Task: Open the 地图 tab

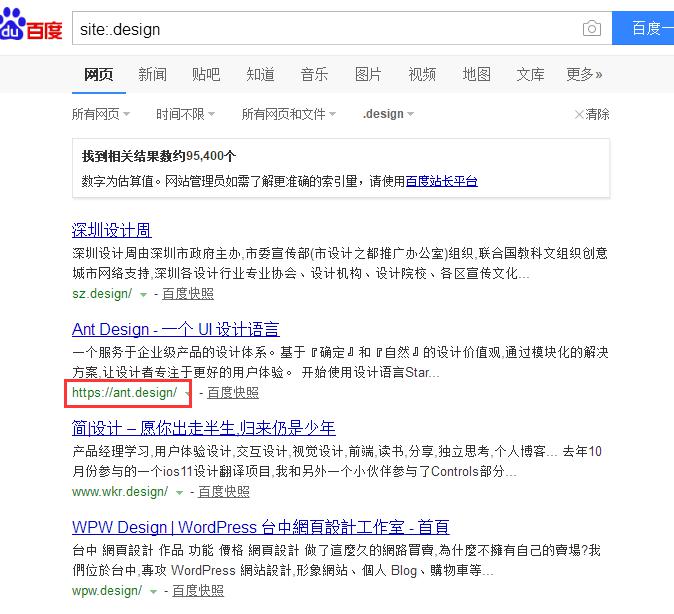Action: [476, 74]
